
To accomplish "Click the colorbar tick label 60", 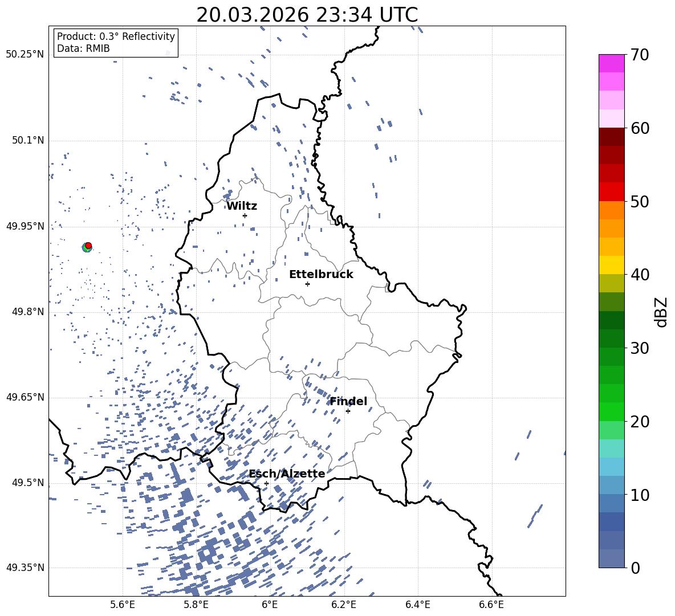I will point(640,128).
